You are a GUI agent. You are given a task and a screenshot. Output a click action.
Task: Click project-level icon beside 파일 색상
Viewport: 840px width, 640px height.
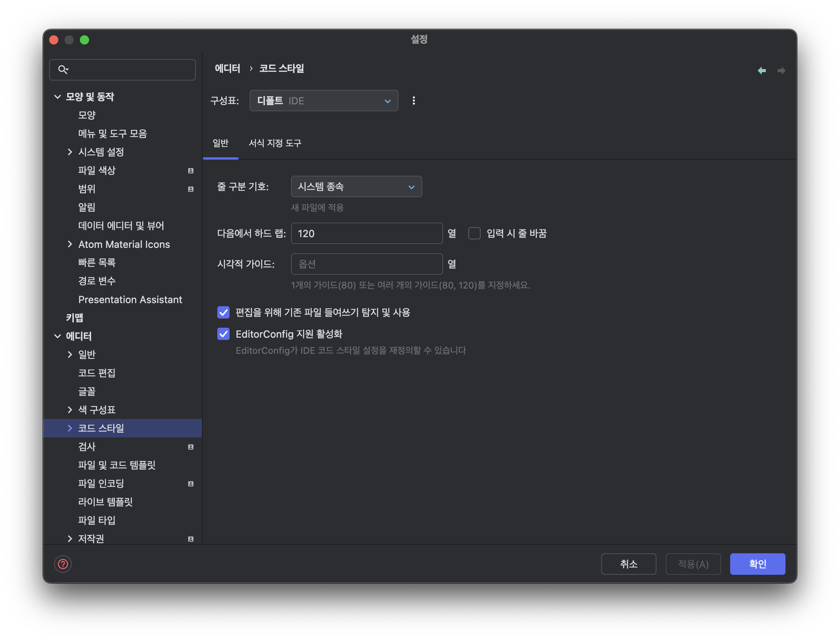[191, 171]
